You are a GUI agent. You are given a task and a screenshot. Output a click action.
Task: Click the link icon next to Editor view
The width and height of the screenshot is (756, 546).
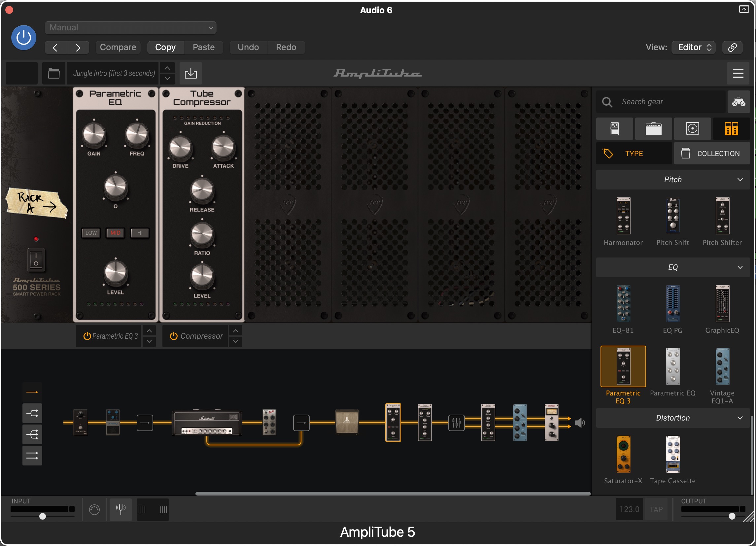[x=732, y=47]
